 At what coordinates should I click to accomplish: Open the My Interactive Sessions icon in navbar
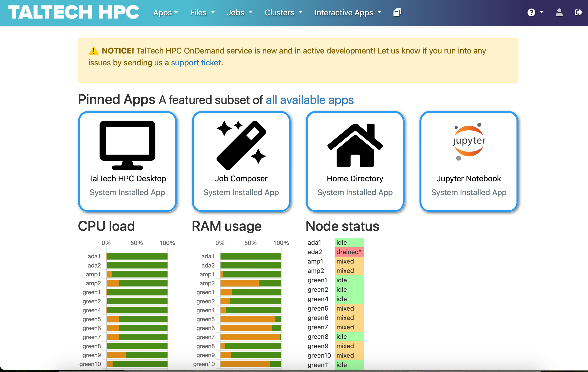click(x=397, y=12)
